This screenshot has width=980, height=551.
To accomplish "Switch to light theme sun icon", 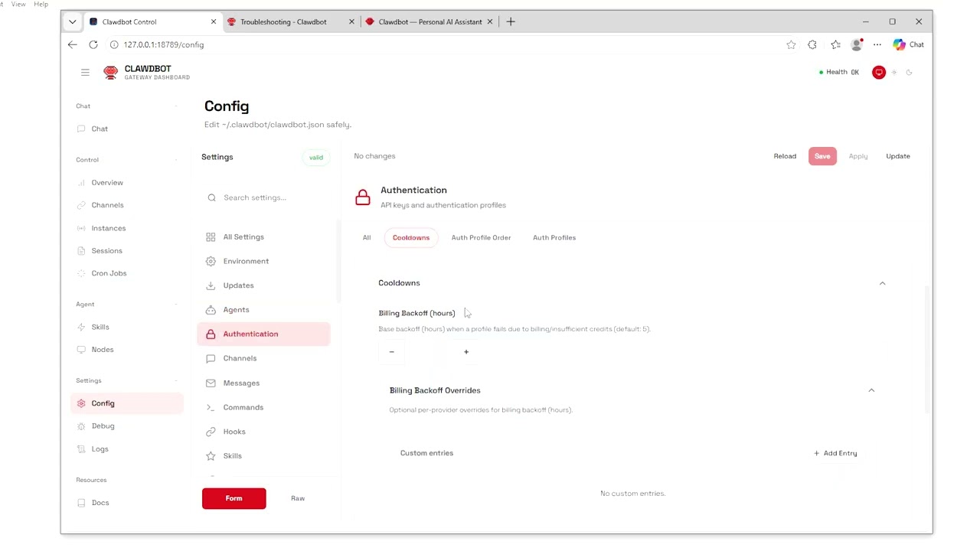I will [x=893, y=72].
